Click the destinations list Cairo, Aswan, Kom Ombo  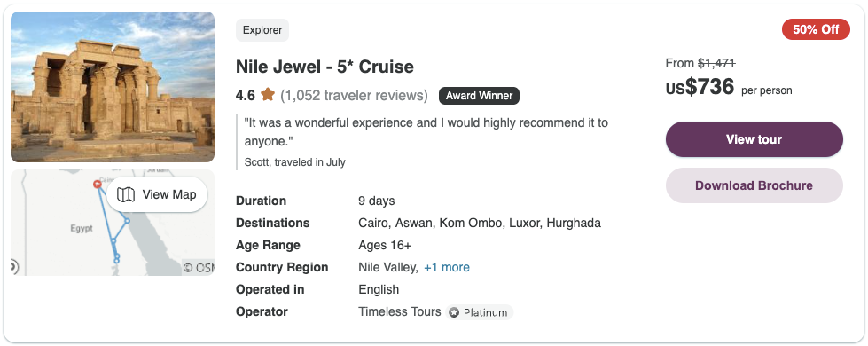(480, 223)
